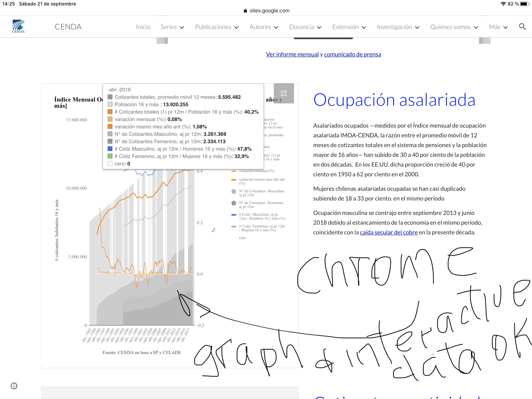Open chart in new window icon
This screenshot has width=532, height=399.
point(284,93)
